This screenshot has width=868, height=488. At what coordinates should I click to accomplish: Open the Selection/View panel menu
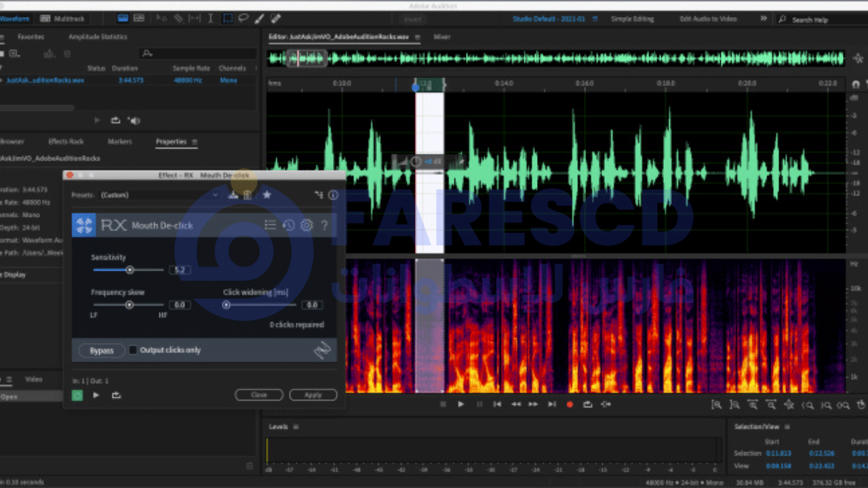tap(786, 427)
